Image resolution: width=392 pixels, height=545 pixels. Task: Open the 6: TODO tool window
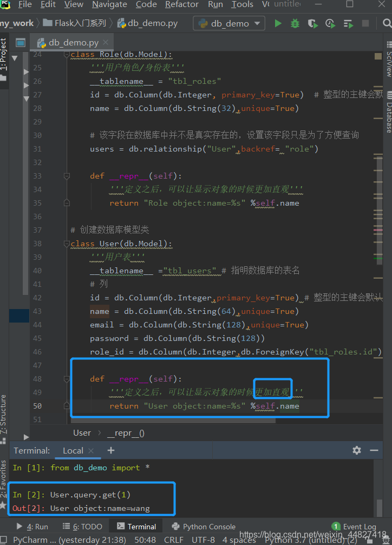pyautogui.click(x=82, y=527)
